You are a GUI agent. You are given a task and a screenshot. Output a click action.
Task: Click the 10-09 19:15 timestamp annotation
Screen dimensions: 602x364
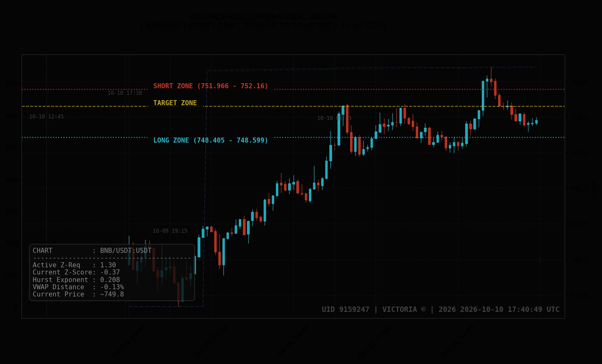coord(170,231)
